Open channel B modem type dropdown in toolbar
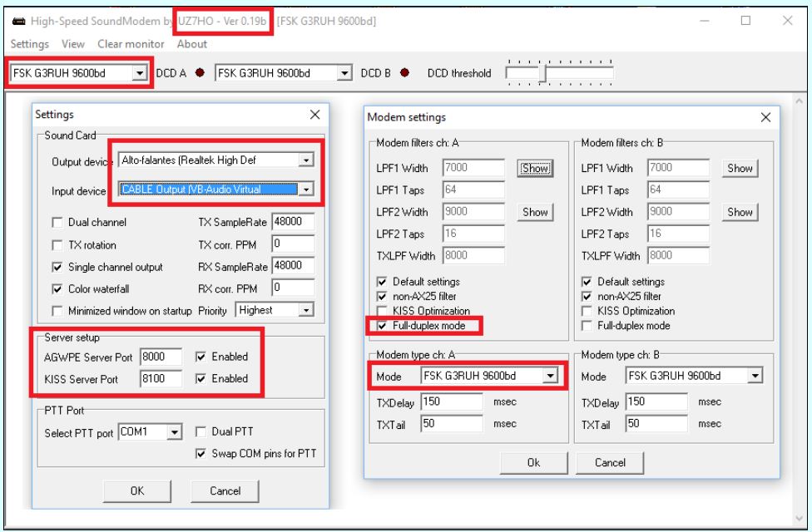 point(344,73)
